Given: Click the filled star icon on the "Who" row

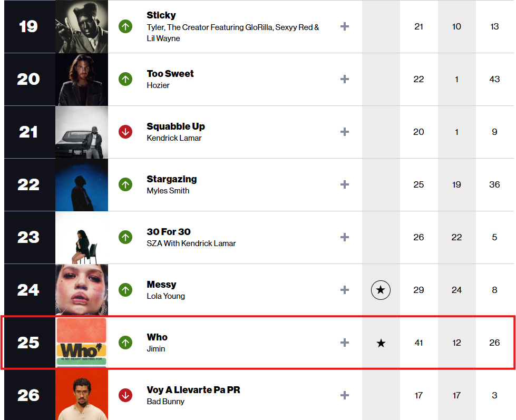Looking at the screenshot, I should pyautogui.click(x=381, y=343).
